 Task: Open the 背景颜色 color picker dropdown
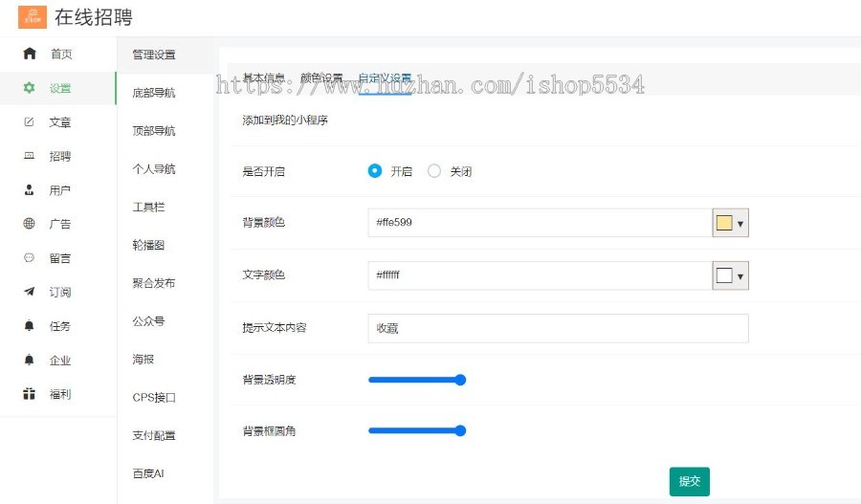(x=740, y=224)
